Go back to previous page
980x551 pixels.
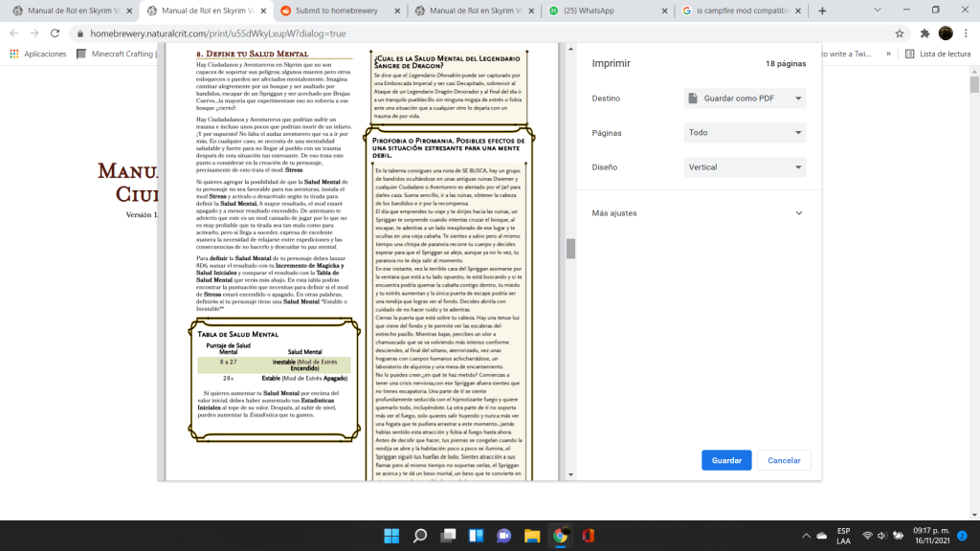[14, 33]
